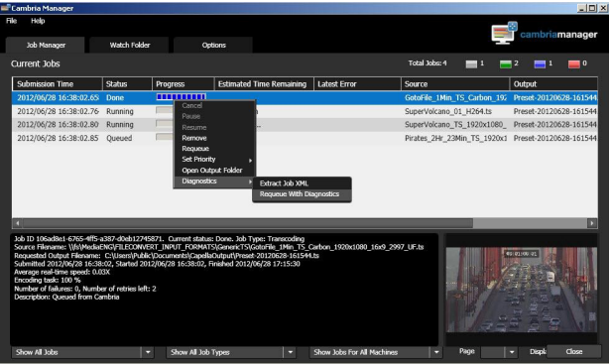The image size is (611, 364).
Task: Click the red job count indicator
Action: coord(573,63)
